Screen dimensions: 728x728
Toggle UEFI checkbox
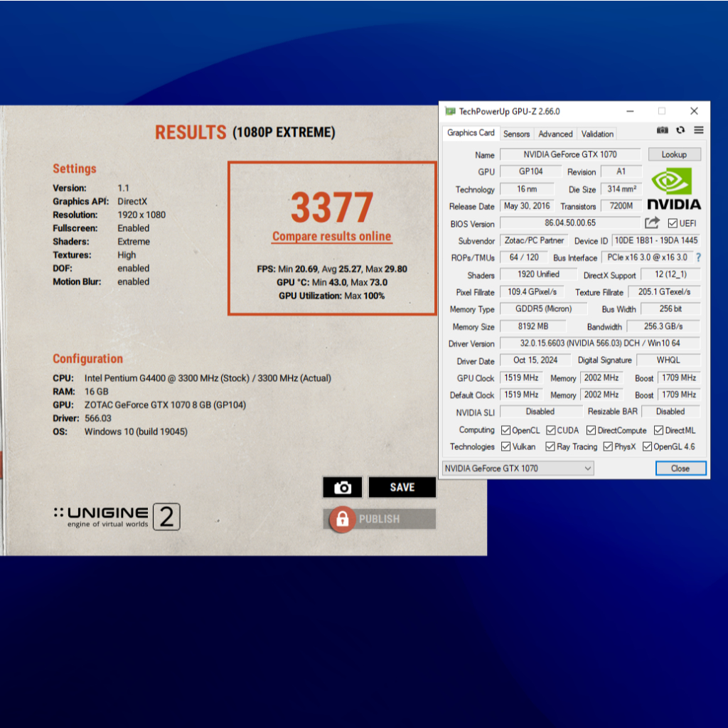tap(673, 224)
